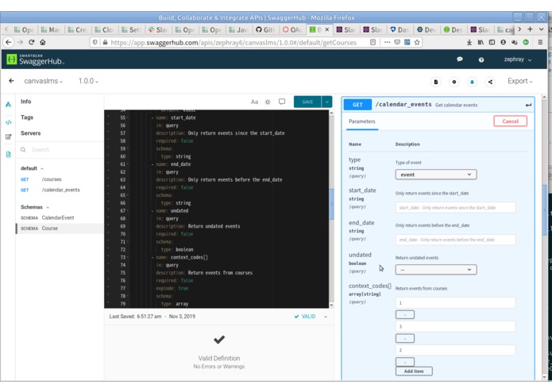Open the 1.0.0 version dropdown
Screen dimensions: 552x392
coord(88,81)
